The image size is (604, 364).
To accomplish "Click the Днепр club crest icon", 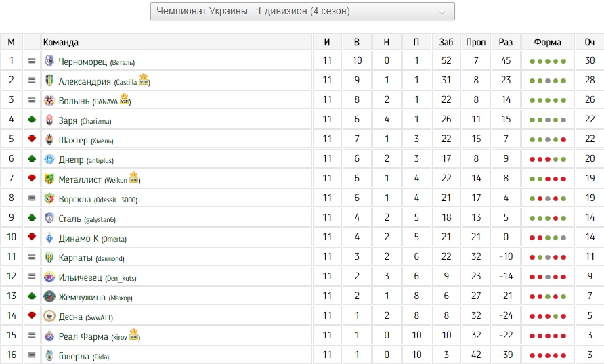I will pyautogui.click(x=49, y=159).
